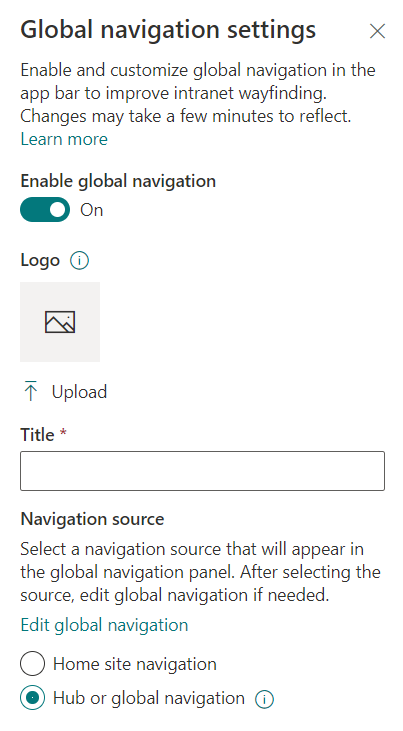Screen dimensions: 403x731
Task: Select the Home site navigation radio button
Action: [33, 664]
